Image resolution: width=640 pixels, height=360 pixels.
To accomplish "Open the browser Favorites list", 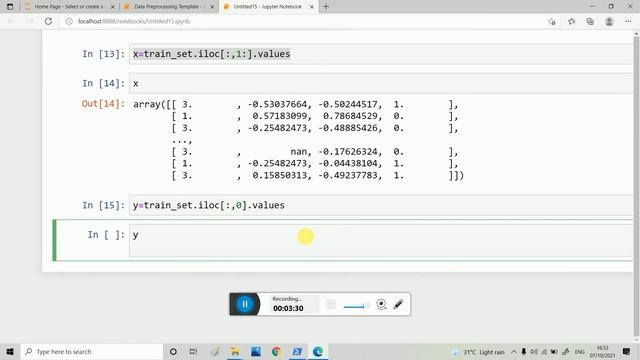I will coord(571,22).
